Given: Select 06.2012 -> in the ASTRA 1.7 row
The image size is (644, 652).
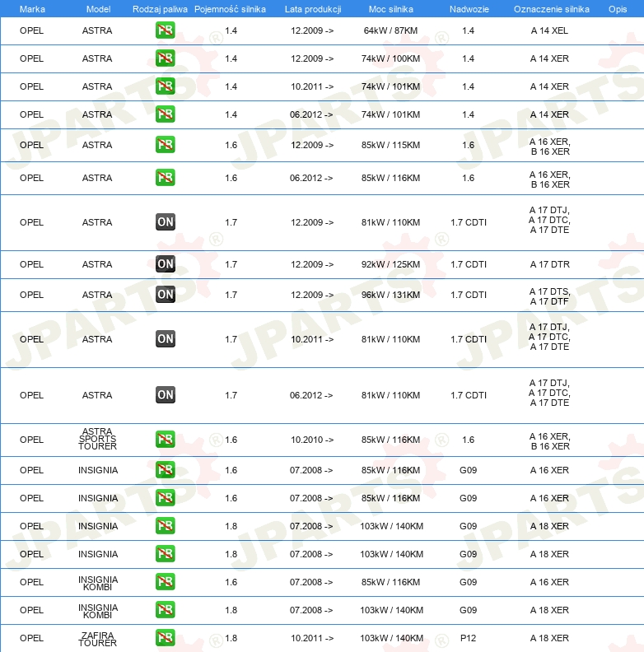Looking at the screenshot, I should tap(311, 395).
